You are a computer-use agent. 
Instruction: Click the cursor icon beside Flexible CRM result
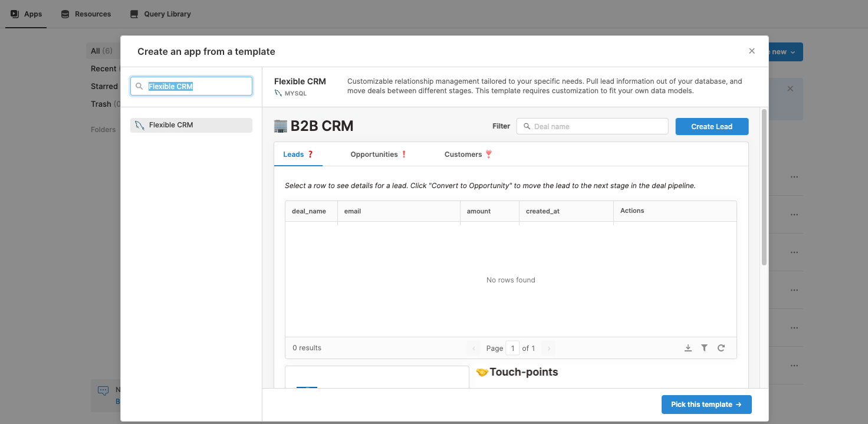(141, 124)
